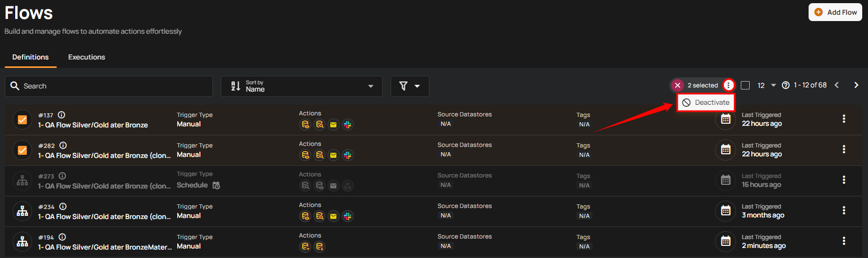This screenshot has width=868, height=258.
Task: Open the Slack action icon on flow #137
Action: tap(348, 125)
